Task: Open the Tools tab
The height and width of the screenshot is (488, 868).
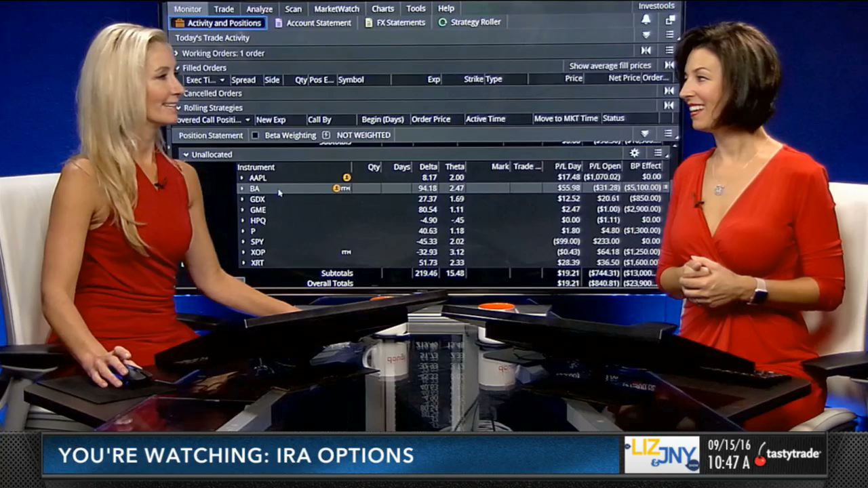Action: 416,9
